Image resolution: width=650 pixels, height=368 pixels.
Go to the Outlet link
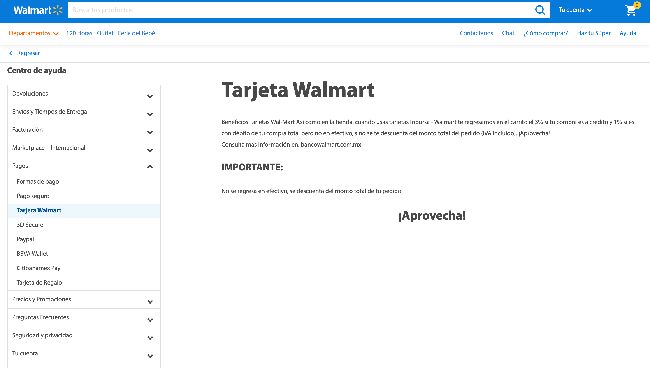105,33
